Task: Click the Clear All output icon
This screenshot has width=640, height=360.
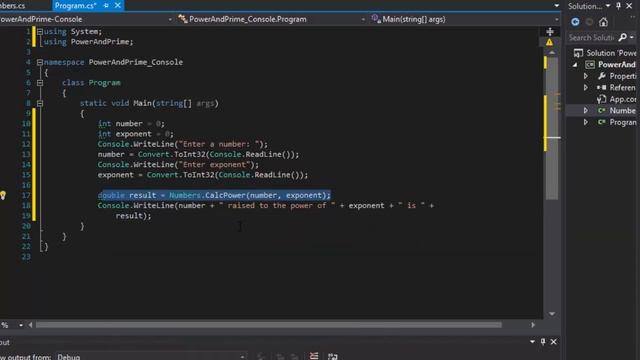Action: (x=314, y=356)
